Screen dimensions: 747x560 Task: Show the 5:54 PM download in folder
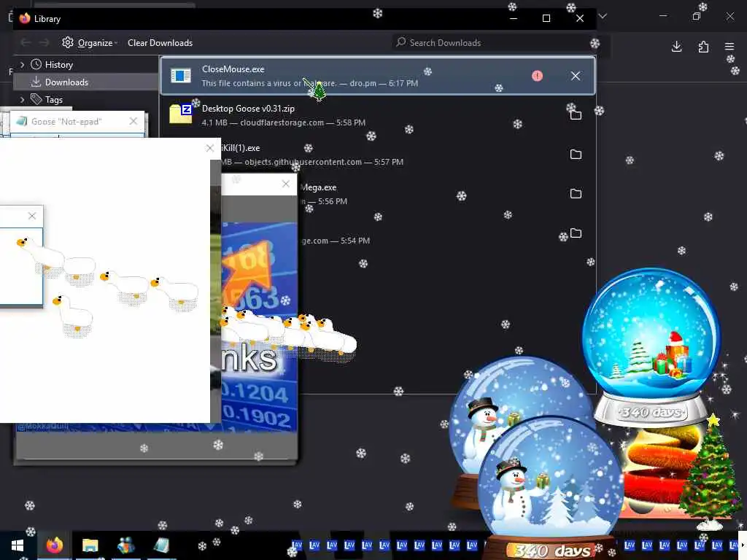tap(576, 233)
